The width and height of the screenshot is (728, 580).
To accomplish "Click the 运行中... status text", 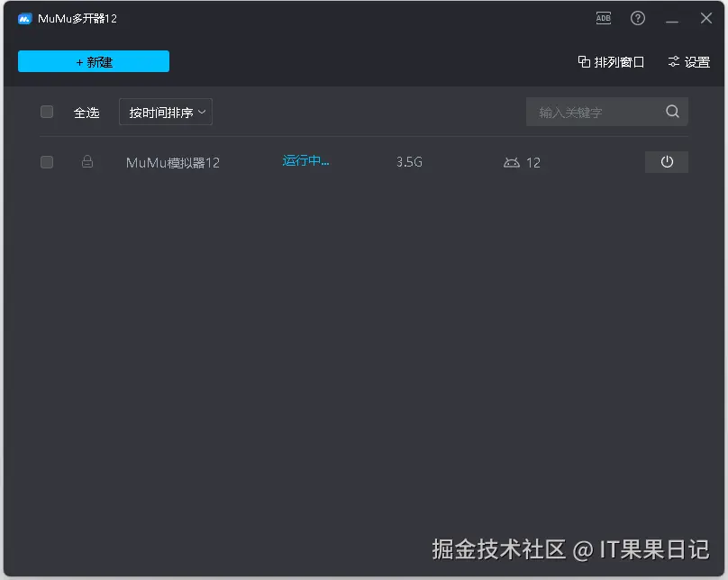I will point(305,161).
